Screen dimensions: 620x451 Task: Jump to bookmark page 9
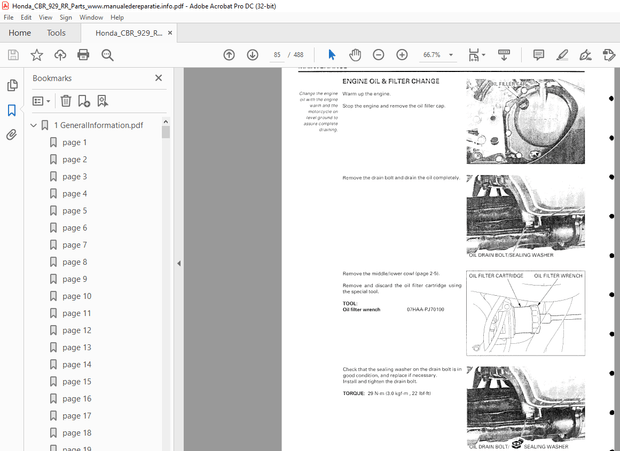tap(74, 279)
